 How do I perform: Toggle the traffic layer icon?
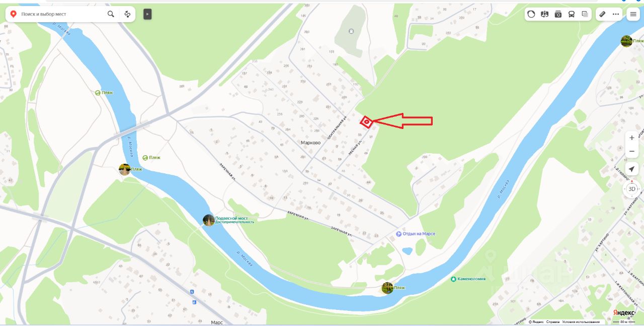[531, 14]
